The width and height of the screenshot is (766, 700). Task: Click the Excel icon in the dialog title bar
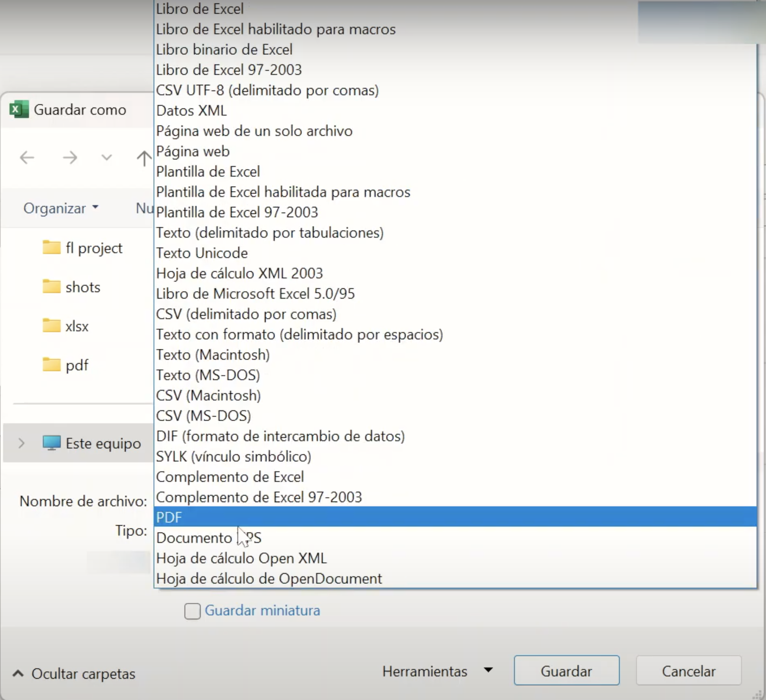(x=18, y=110)
